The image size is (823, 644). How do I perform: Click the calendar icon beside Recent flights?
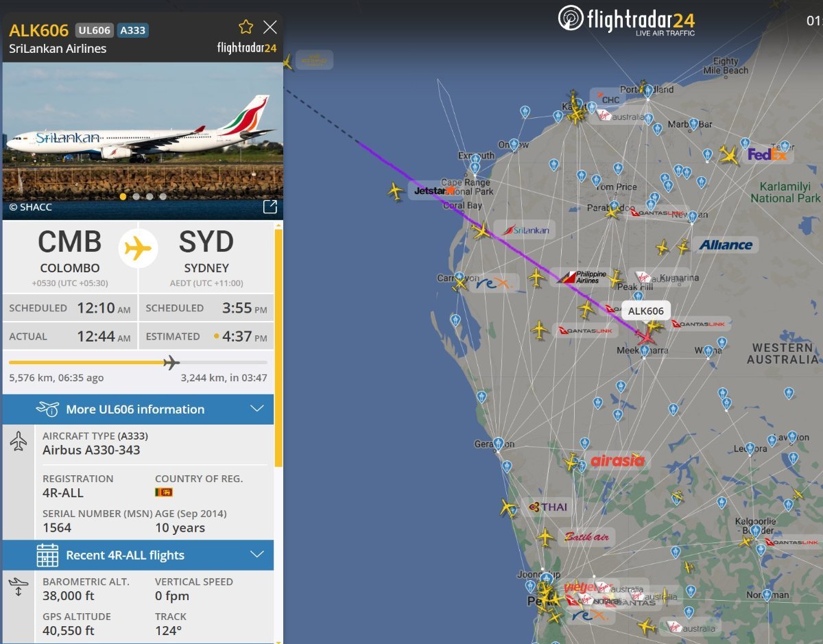pos(47,555)
